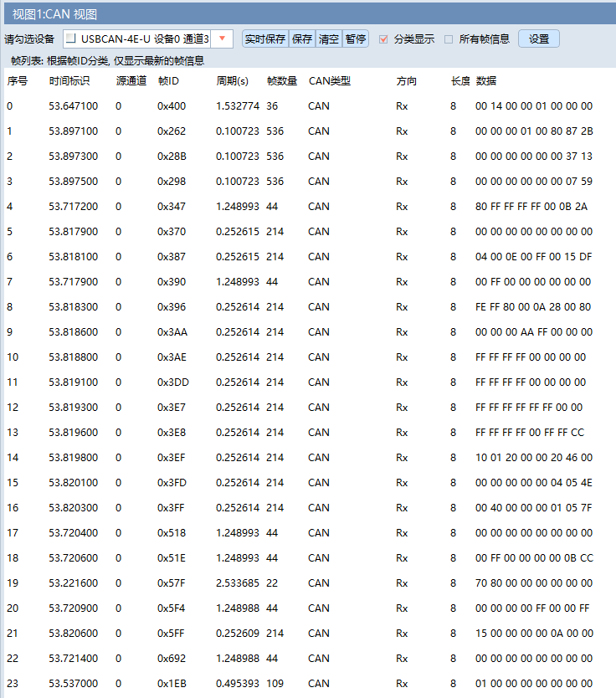Select frame ID 0x347 cell
The width and height of the screenshot is (616, 698).
172,207
